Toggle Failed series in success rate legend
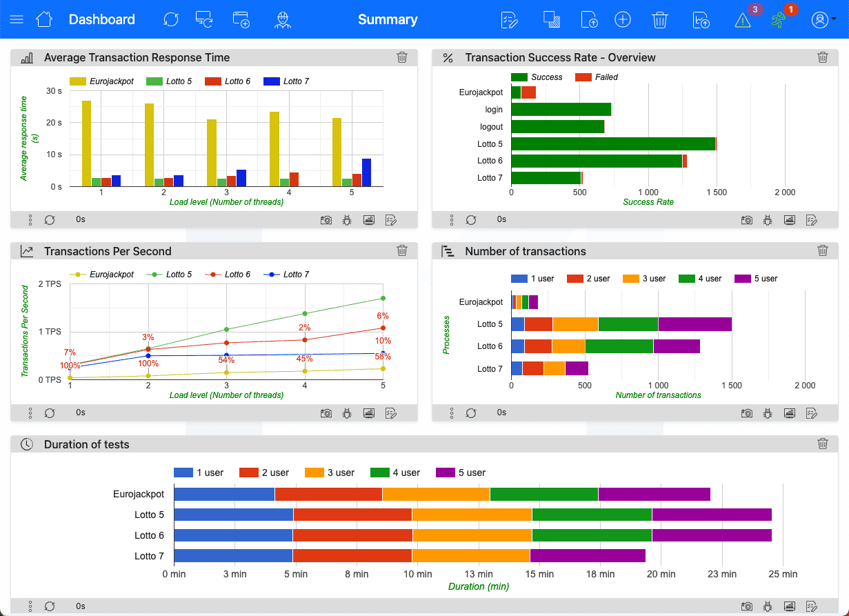Viewport: 849px width, 616px height. pyautogui.click(x=597, y=77)
